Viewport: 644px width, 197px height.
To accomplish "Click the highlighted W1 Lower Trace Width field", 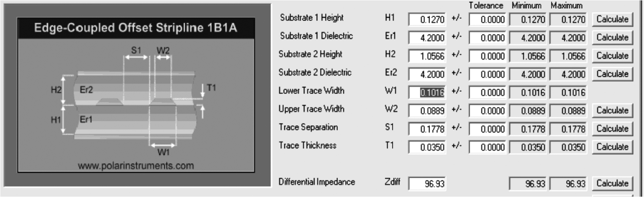I will point(427,92).
